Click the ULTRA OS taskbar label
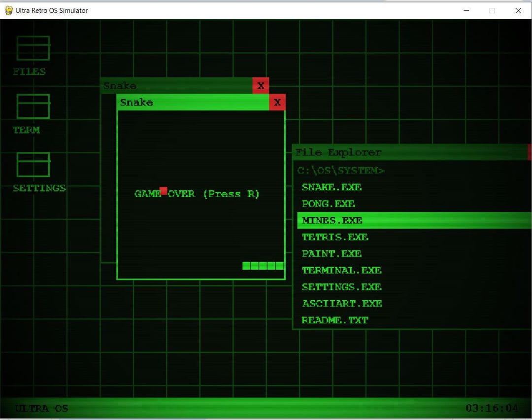 point(41,408)
